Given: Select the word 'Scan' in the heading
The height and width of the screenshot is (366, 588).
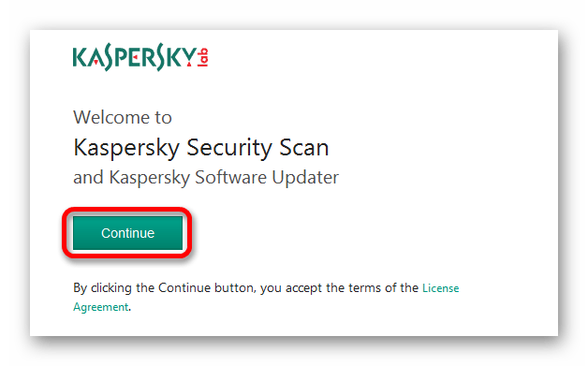Looking at the screenshot, I should point(304,148).
